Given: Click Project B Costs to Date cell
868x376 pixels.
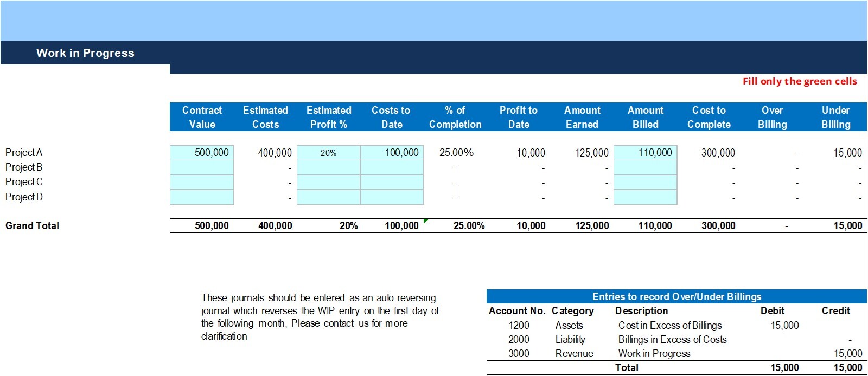Looking at the screenshot, I should coord(392,167).
